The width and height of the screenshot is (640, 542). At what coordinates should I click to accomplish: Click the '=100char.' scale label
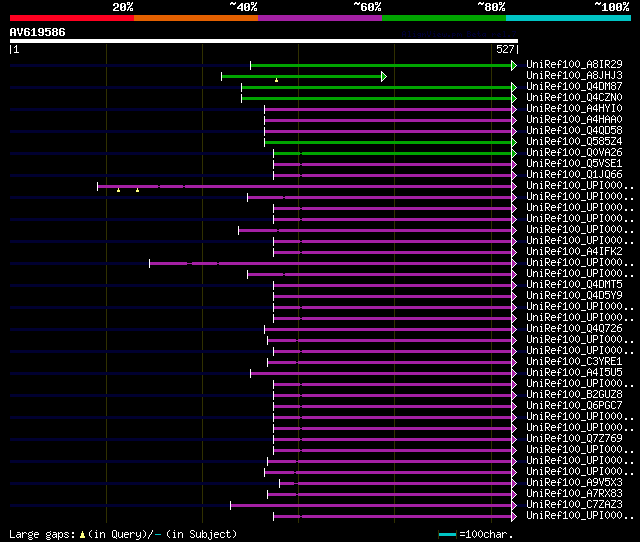pyautogui.click(x=486, y=534)
